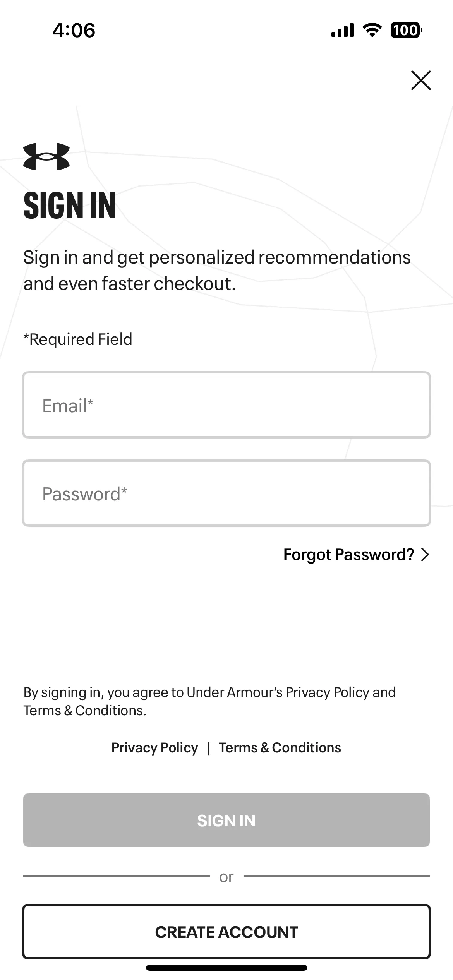The width and height of the screenshot is (453, 980).
Task: Open the Terms & Conditions link
Action: tap(280, 747)
